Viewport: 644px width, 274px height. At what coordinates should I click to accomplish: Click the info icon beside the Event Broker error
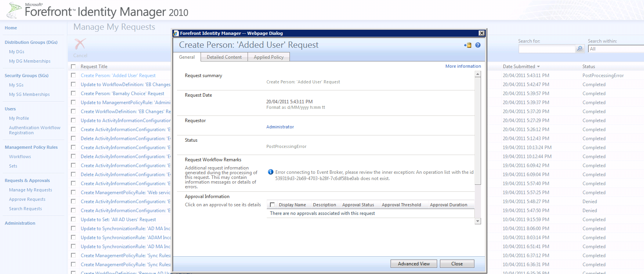270,172
